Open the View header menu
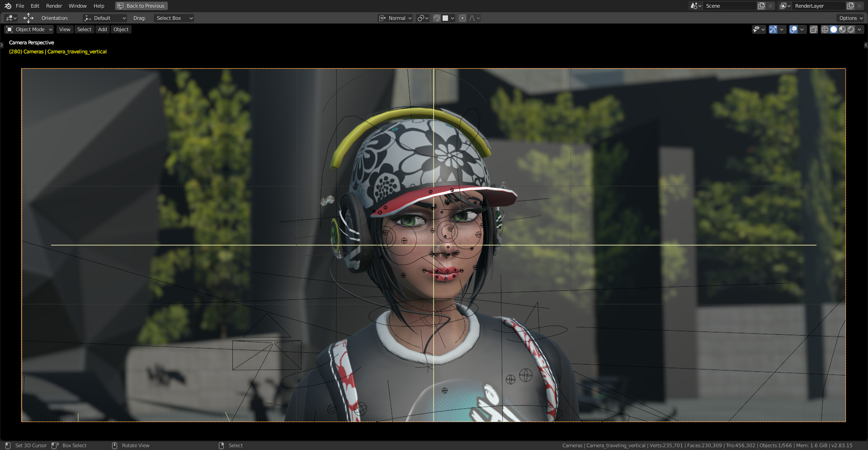 tap(65, 29)
